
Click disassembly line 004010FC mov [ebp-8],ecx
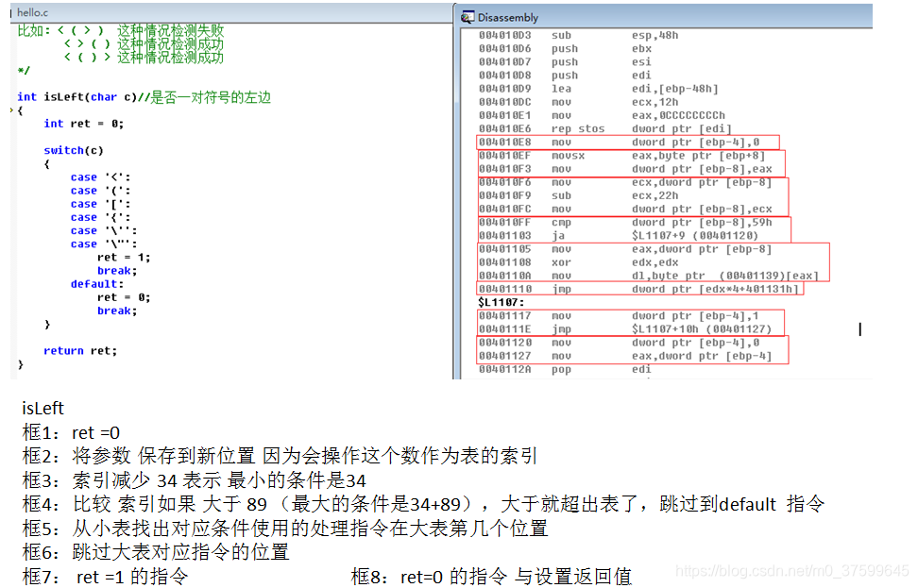[x=625, y=210]
